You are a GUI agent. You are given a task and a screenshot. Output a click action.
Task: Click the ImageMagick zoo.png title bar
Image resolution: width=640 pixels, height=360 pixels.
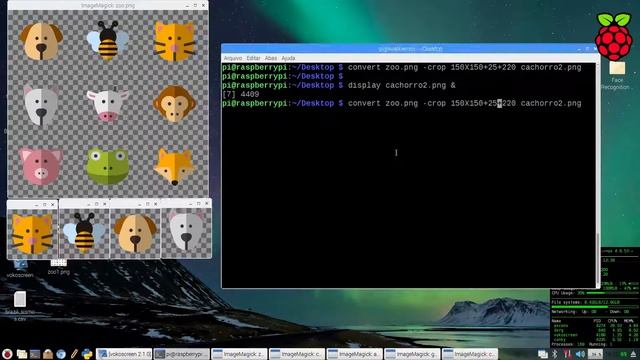tap(108, 5)
